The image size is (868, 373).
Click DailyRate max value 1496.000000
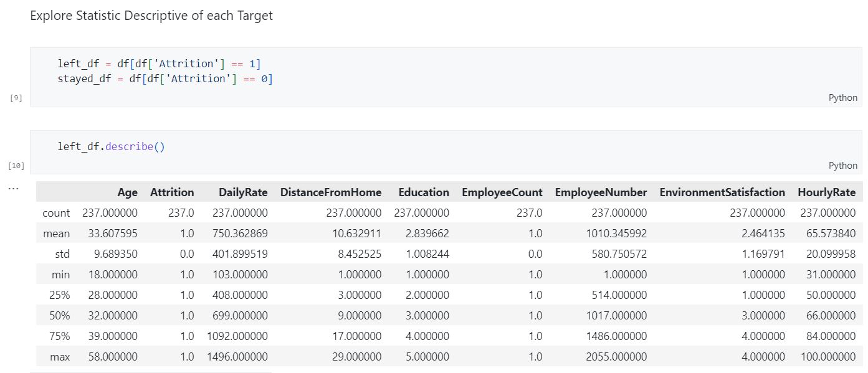(237, 357)
